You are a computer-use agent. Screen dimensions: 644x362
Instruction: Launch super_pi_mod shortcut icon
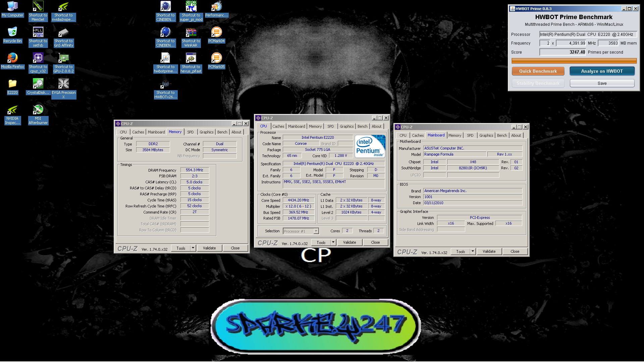pos(191,11)
